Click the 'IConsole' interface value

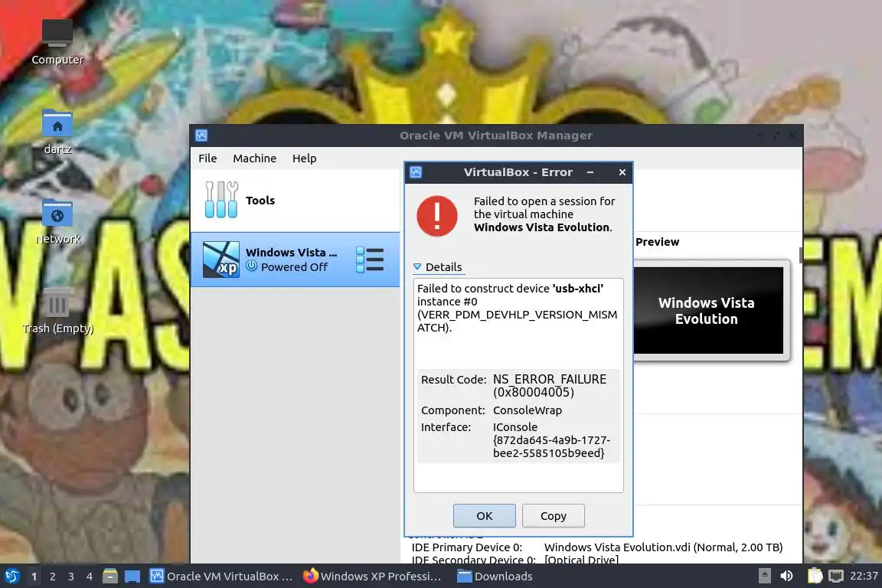pyautogui.click(x=551, y=439)
